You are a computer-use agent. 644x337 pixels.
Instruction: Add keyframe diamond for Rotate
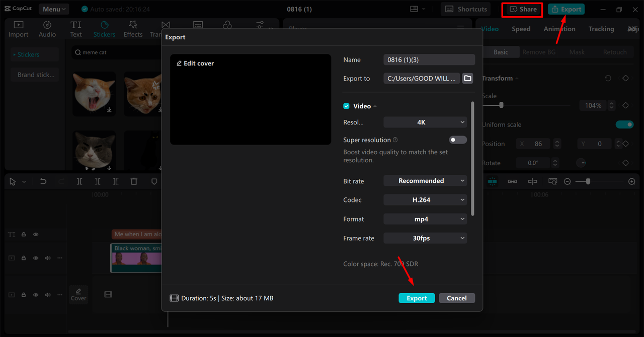tap(625, 163)
